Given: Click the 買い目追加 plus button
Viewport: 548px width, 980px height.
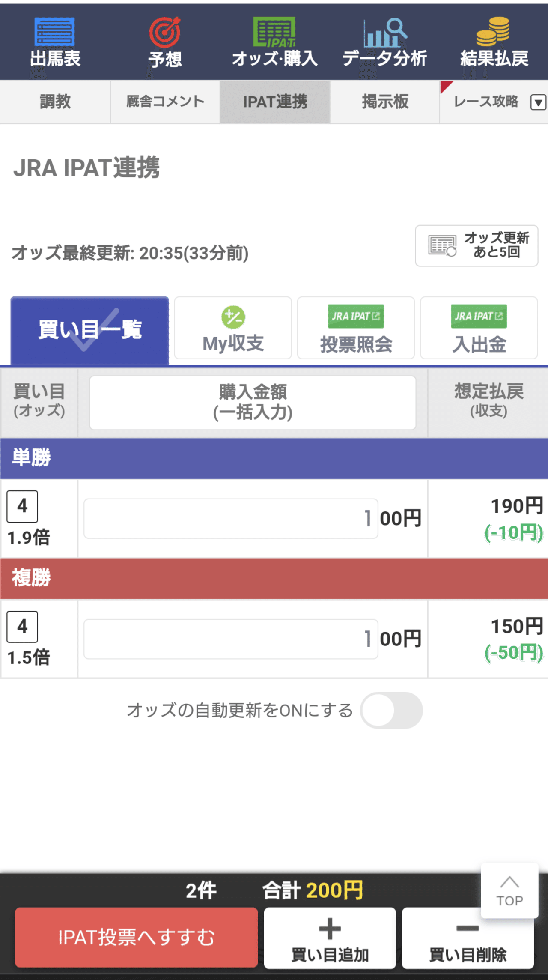Looking at the screenshot, I should (x=330, y=938).
